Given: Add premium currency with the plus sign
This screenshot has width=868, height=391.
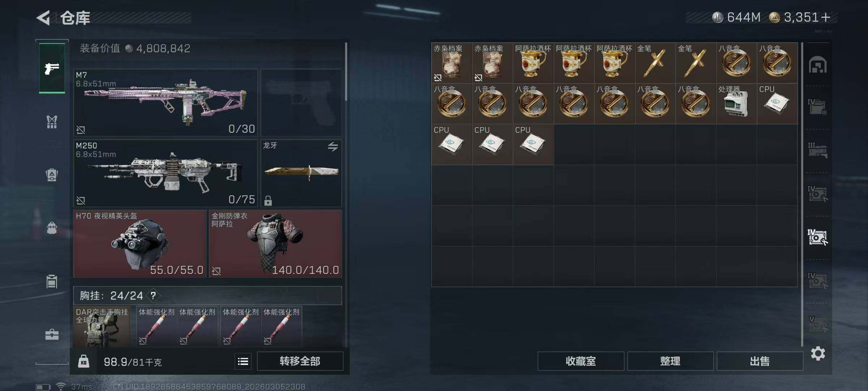Looking at the screenshot, I should pos(826,17).
